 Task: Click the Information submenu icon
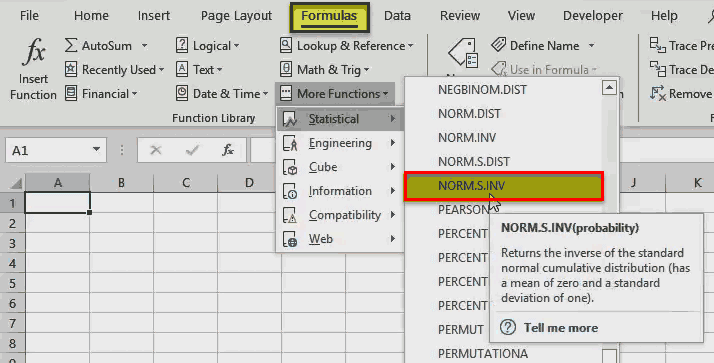290,191
